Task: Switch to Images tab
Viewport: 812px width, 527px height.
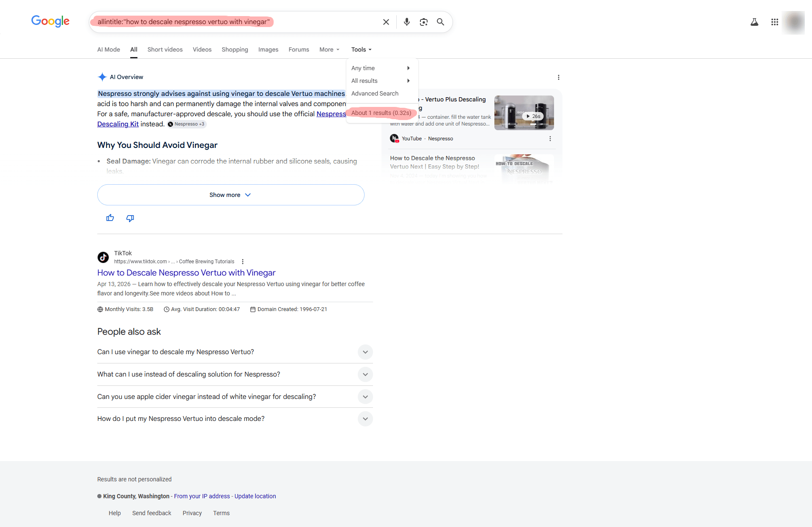Action: pyautogui.click(x=268, y=49)
